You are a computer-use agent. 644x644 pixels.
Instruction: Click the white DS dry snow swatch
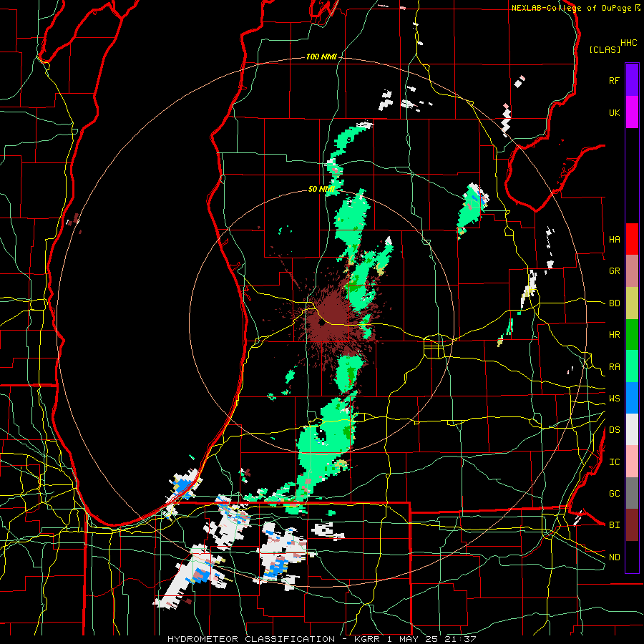(x=632, y=429)
